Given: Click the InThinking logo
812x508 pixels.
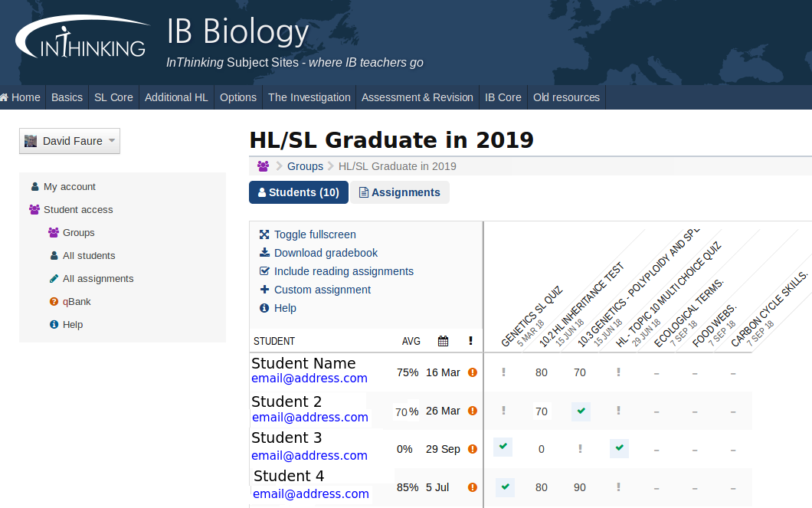Looking at the screenshot, I should coord(81,39).
